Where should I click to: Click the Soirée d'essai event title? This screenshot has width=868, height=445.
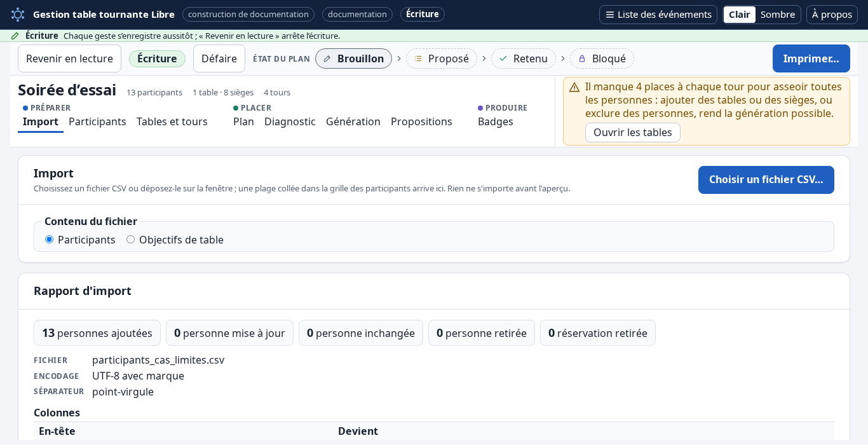67,90
